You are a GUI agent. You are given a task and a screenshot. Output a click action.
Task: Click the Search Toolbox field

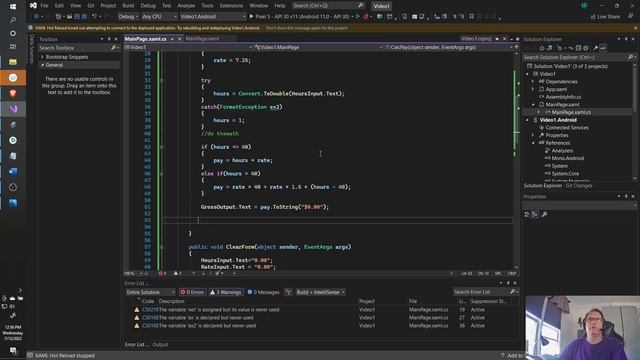pos(75,48)
